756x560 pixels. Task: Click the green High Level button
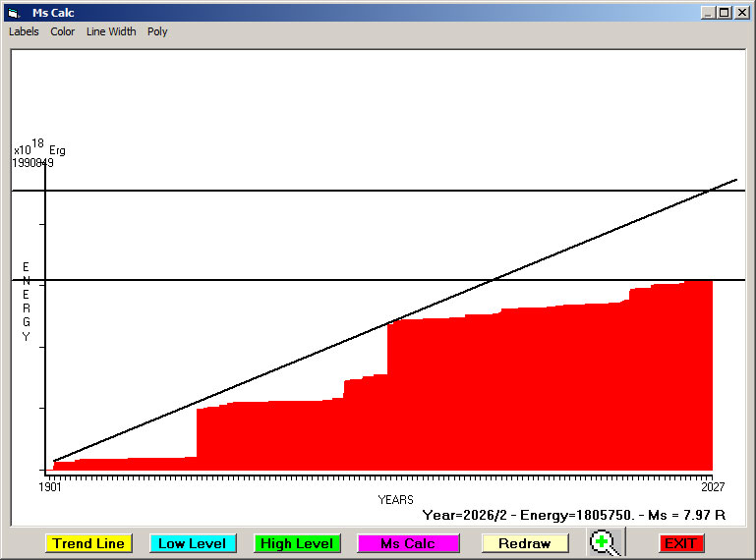[x=297, y=543]
